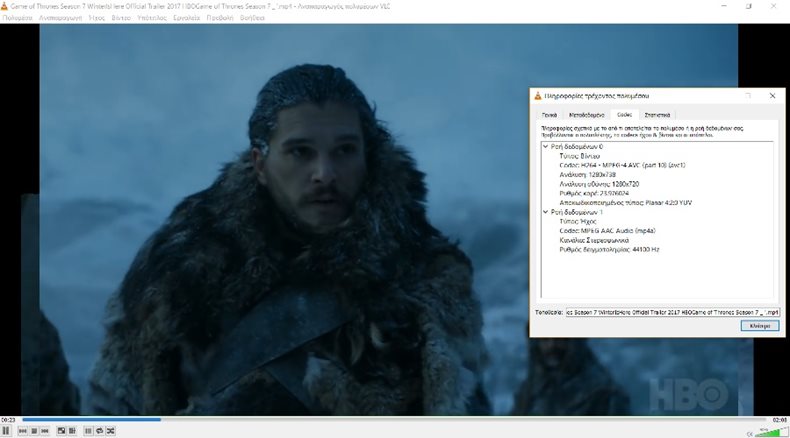The height and width of the screenshot is (438, 790).
Task: Collapse the Ροή δεδομένων 0 node
Action: pos(545,147)
